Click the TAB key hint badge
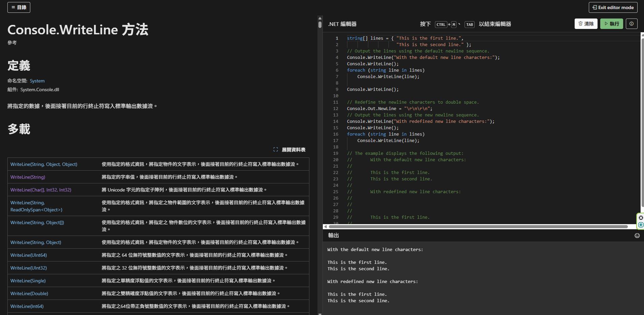Image resolution: width=644 pixels, height=315 pixels. pyautogui.click(x=470, y=25)
